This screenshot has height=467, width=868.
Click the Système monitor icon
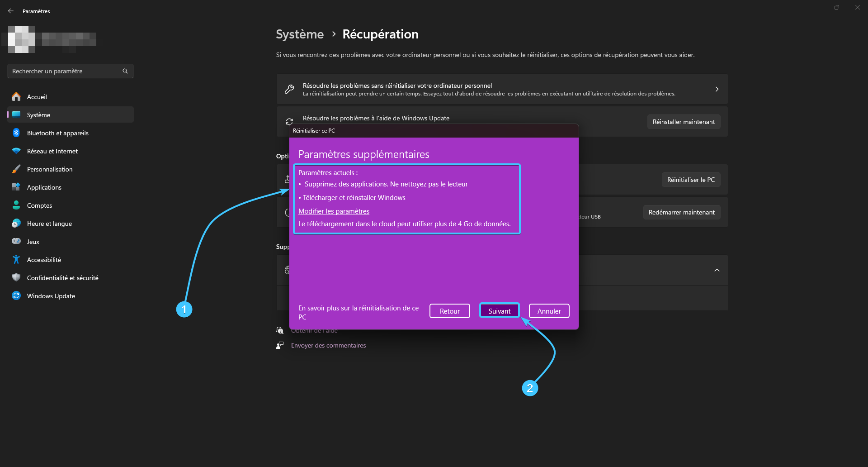[16, 114]
